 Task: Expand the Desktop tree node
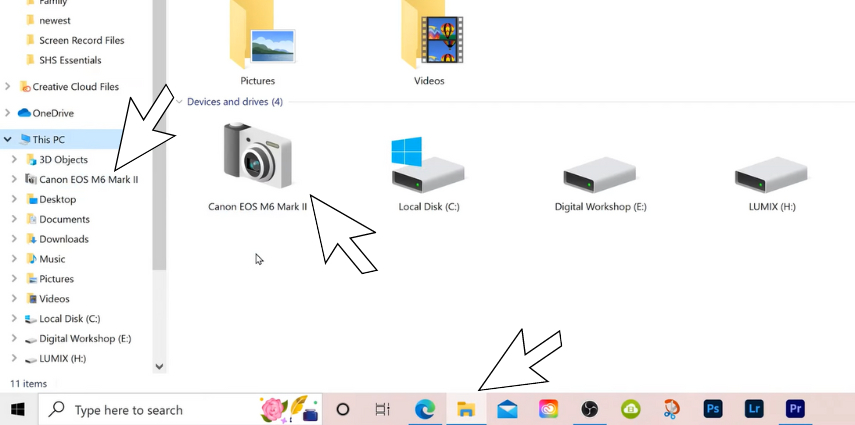(x=15, y=199)
